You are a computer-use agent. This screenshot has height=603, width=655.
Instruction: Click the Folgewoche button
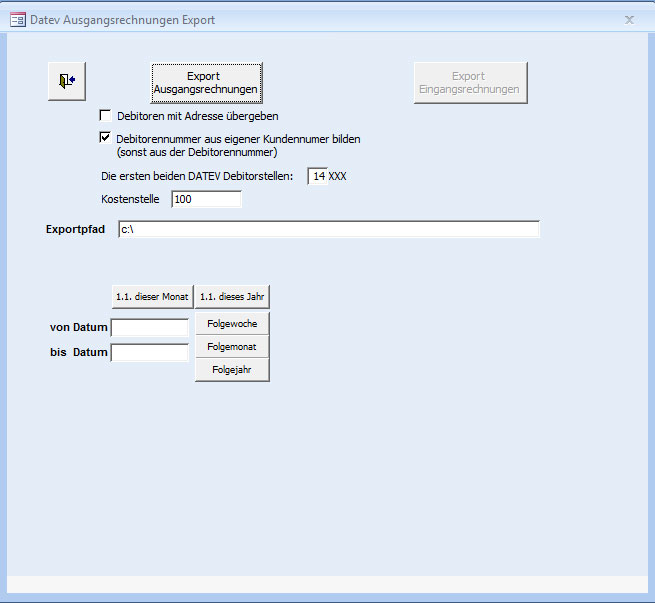232,324
